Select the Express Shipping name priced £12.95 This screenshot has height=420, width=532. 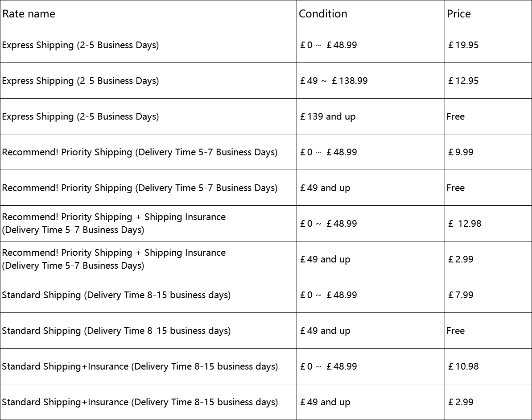80,81
